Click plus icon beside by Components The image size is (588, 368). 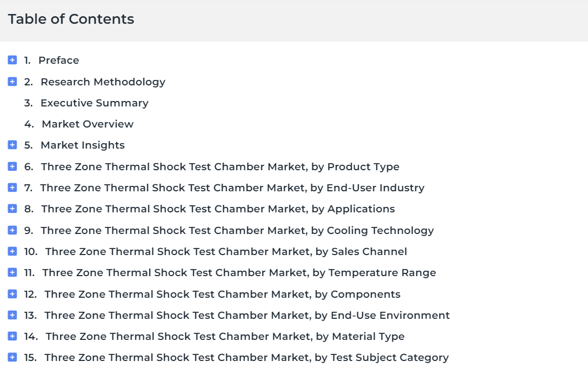[x=12, y=294]
